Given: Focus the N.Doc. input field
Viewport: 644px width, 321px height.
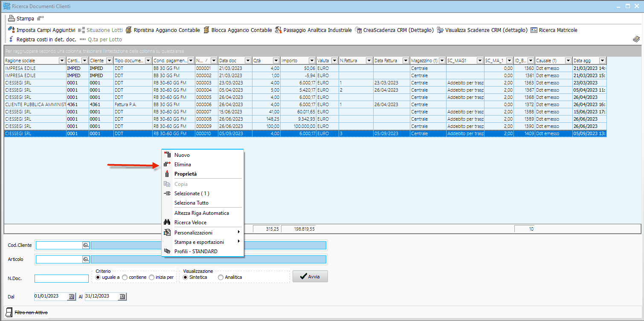Looking at the screenshot, I should coord(62,278).
